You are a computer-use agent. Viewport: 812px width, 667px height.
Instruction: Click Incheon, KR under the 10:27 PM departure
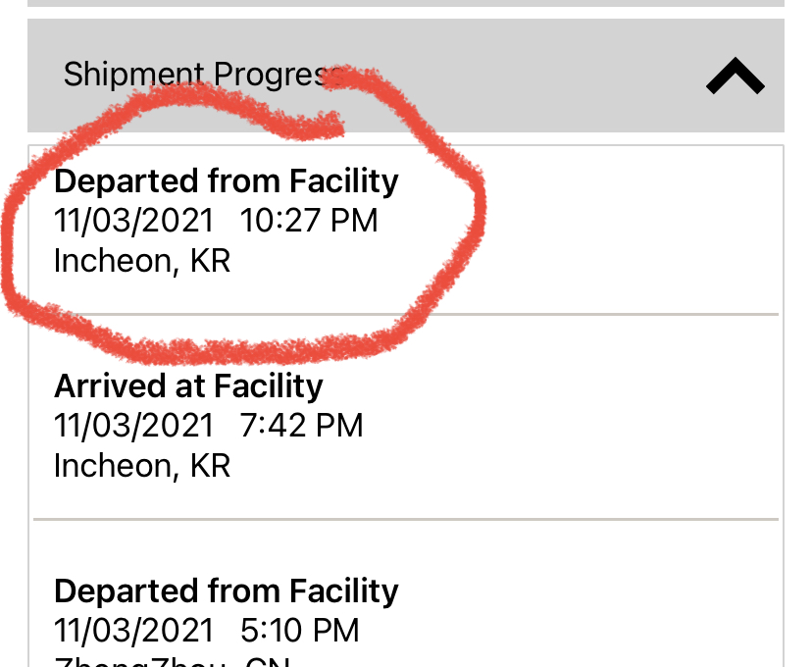142,262
